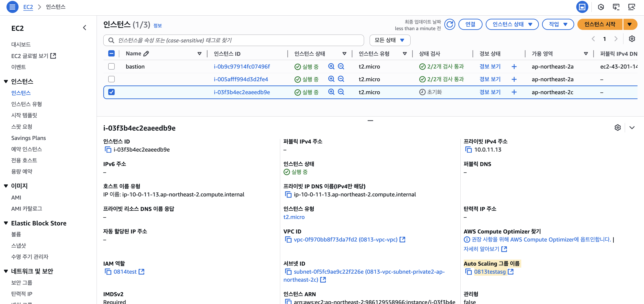
Task: Click the pencil edit icon next to Name
Action: [x=146, y=53]
